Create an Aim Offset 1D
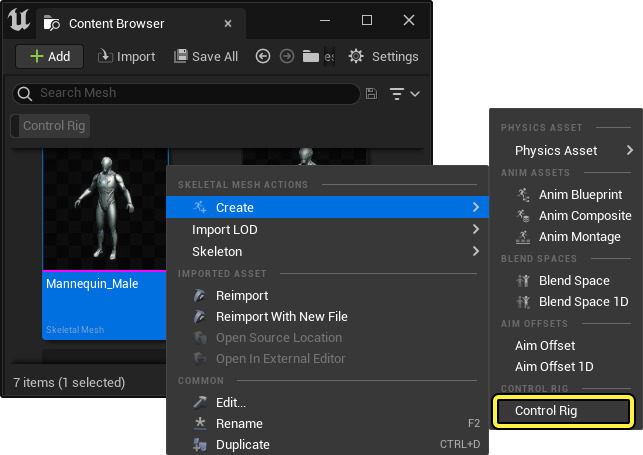643x455 pixels. tap(566, 366)
